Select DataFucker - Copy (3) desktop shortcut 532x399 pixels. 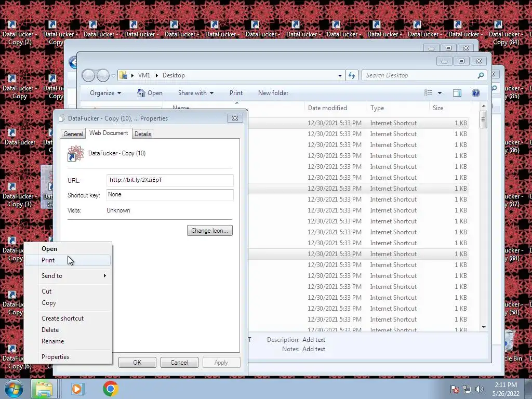[x=19, y=195]
